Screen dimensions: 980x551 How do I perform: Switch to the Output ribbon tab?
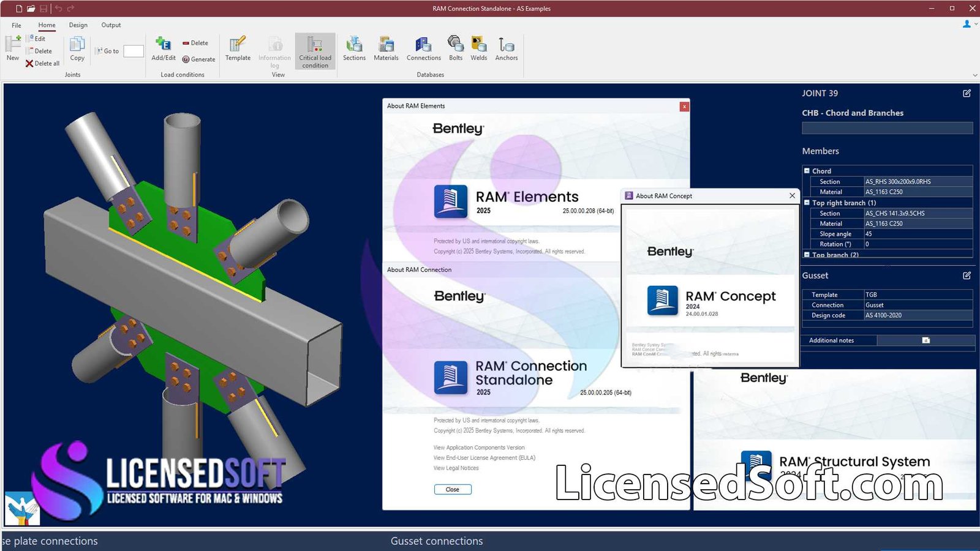[x=111, y=25]
